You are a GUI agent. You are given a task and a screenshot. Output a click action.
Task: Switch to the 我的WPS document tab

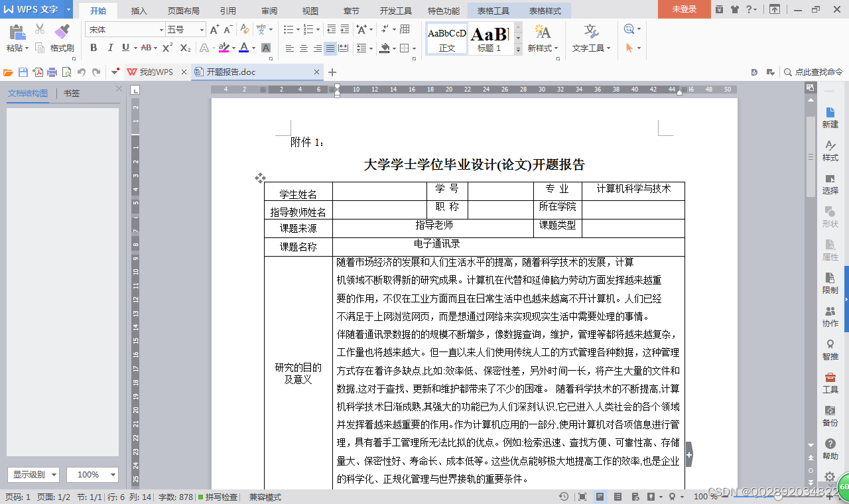[157, 72]
